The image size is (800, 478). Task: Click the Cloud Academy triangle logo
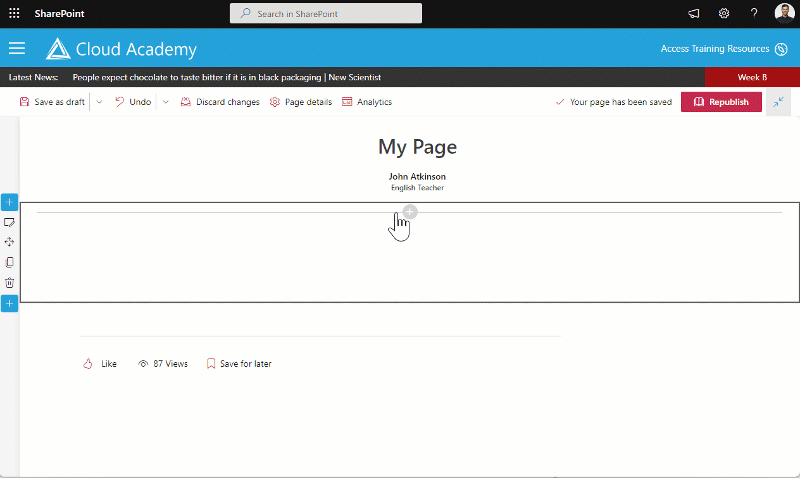58,49
